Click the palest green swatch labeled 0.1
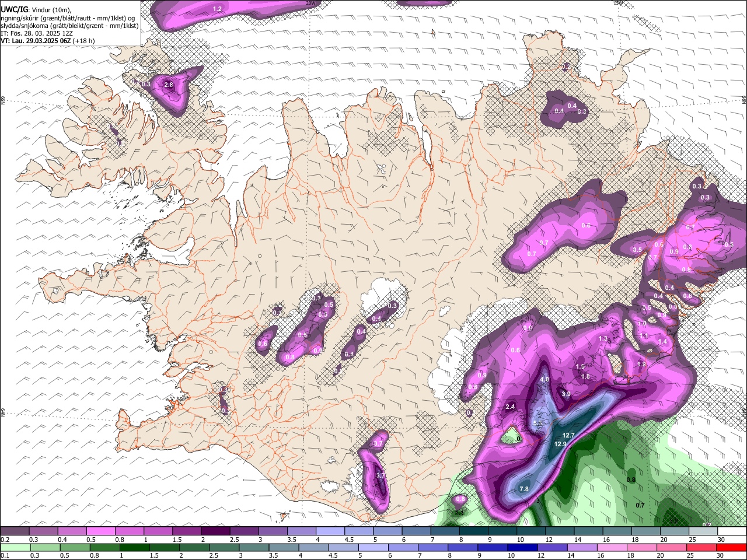Viewport: 747px width, 560px height. coord(15,548)
